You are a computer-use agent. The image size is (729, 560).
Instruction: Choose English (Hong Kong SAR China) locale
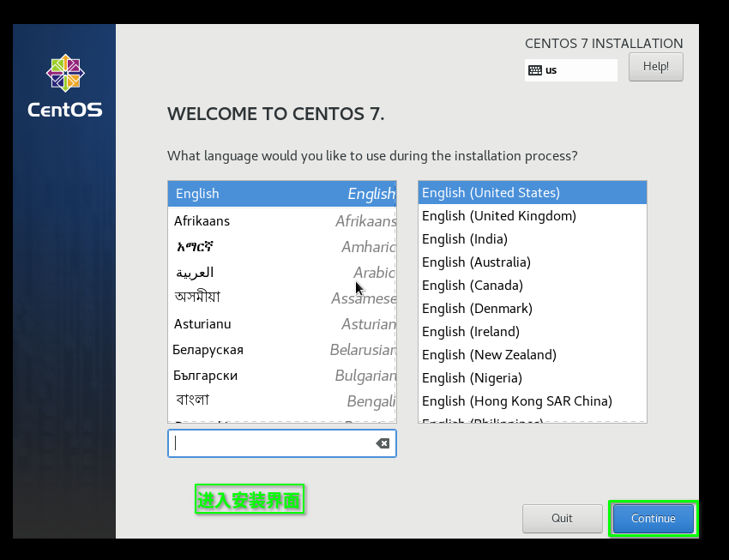tap(532, 401)
